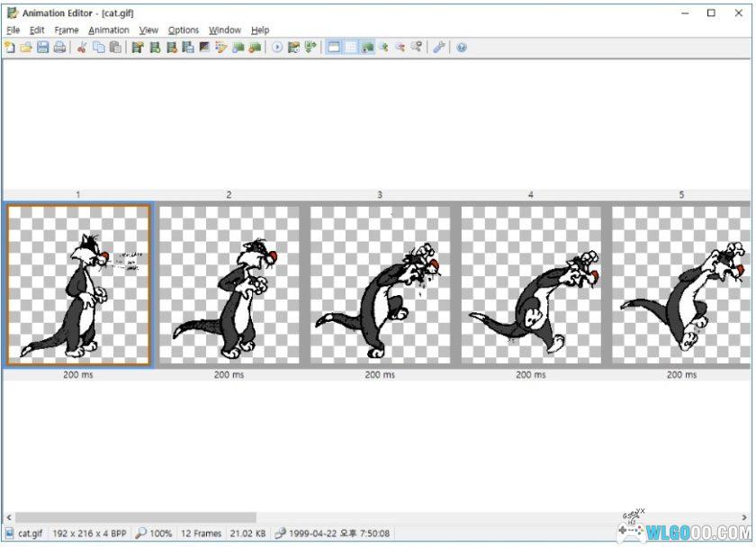Open the Options menu
Screen dimensions: 756x547
[184, 30]
